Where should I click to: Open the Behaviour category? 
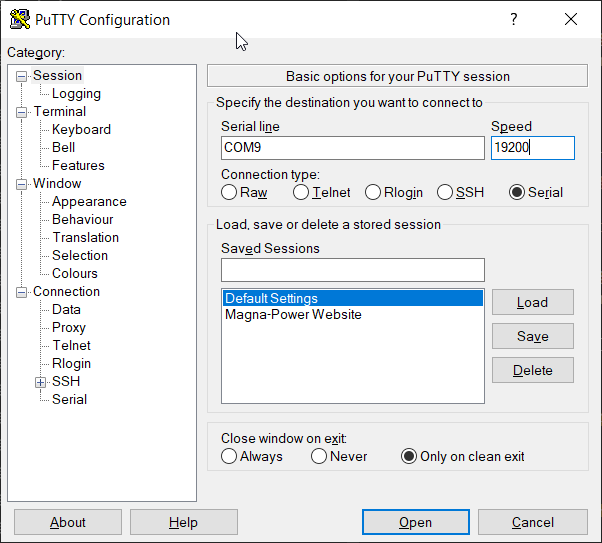point(83,220)
